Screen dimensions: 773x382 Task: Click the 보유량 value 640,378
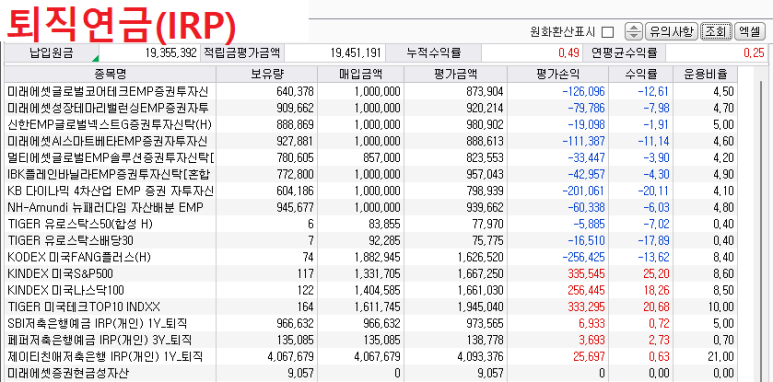295,92
